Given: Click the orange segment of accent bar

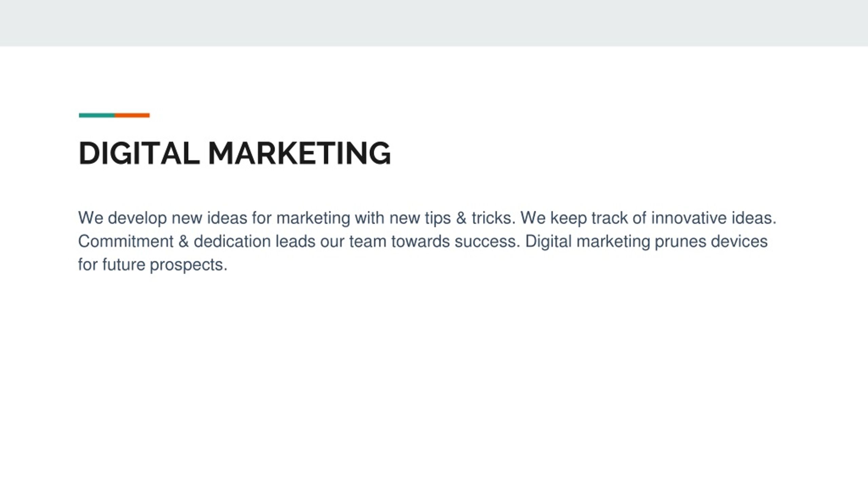Looking at the screenshot, I should coord(132,115).
